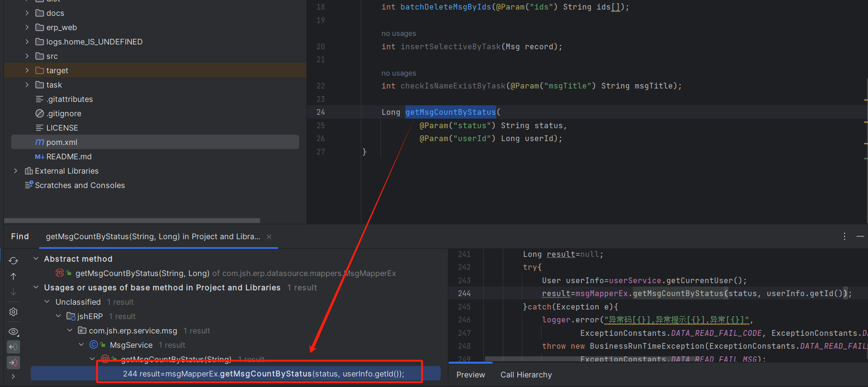Screen dimensions: 868x387
Task: Expand the logs.home_IS_UNDEFINED folder
Action: click(x=27, y=42)
